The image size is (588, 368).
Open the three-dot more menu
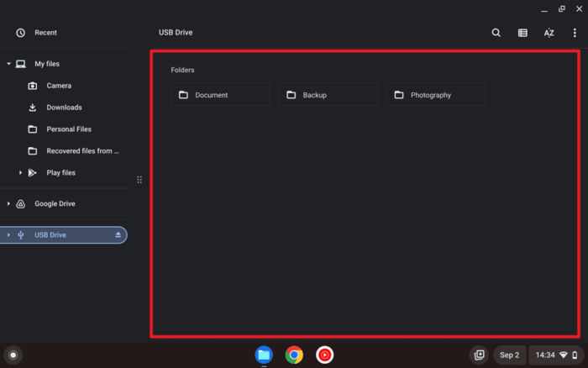click(575, 33)
